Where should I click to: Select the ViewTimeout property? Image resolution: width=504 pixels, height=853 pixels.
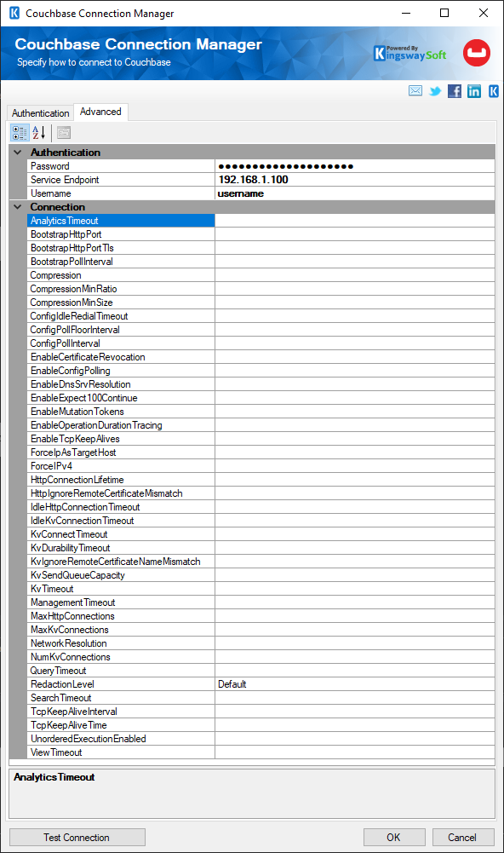point(121,752)
